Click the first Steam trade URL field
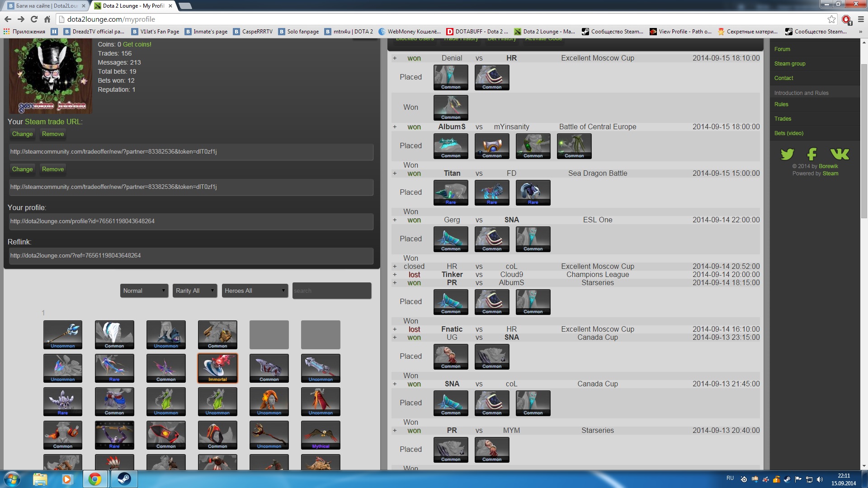The image size is (868, 488). pyautogui.click(x=191, y=152)
